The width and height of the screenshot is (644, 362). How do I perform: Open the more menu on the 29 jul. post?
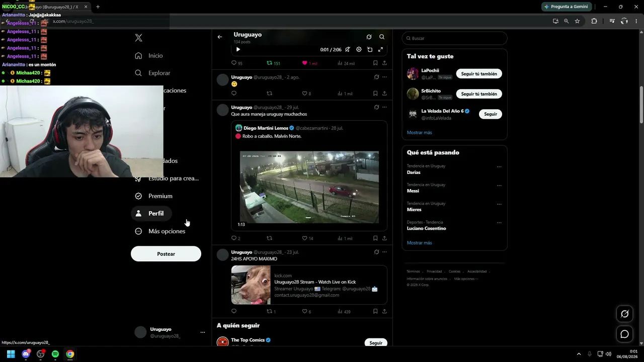(x=384, y=107)
